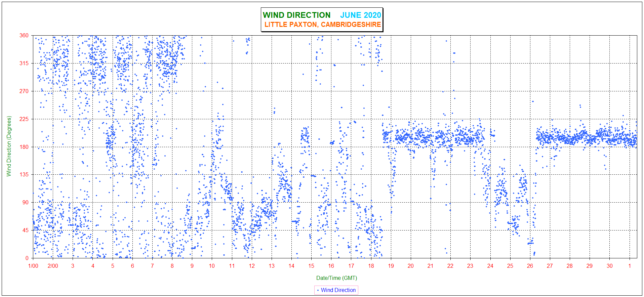This screenshot has width=644, height=297.
Task: Click x-axis date label 17
Action: (351, 266)
